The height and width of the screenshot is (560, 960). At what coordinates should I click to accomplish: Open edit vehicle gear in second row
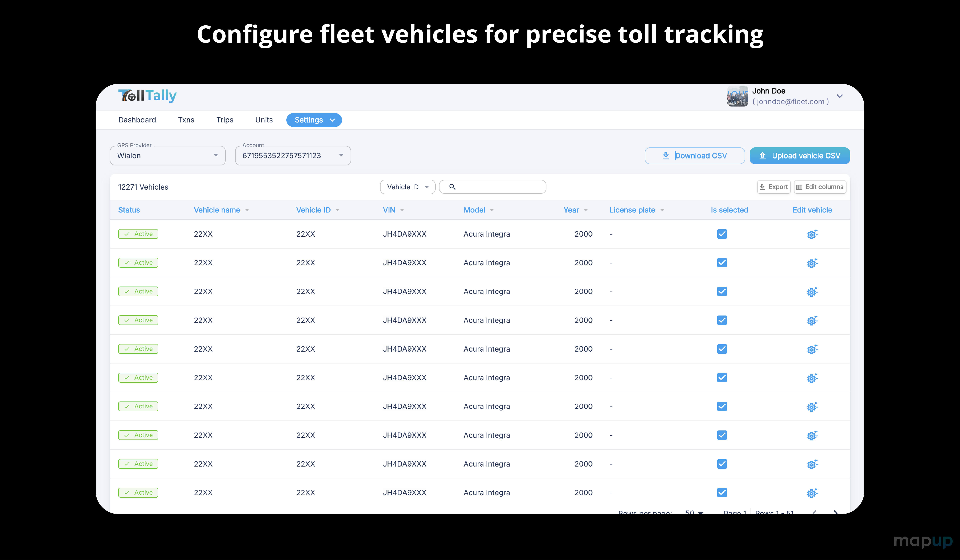pos(812,263)
